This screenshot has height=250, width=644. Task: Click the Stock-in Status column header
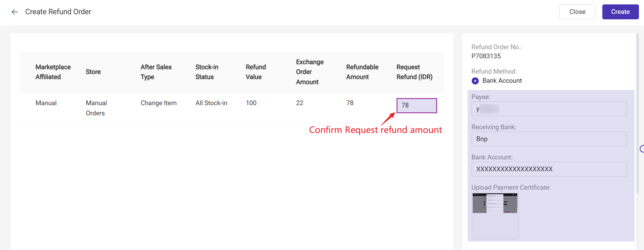point(207,72)
